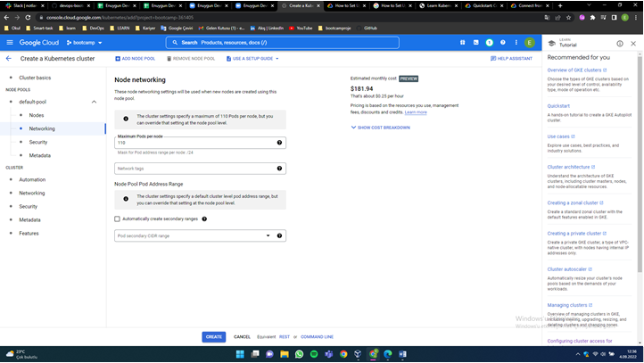Switch to the Quickstart browser tab
This screenshot has width=644, height=363.
point(484,5)
